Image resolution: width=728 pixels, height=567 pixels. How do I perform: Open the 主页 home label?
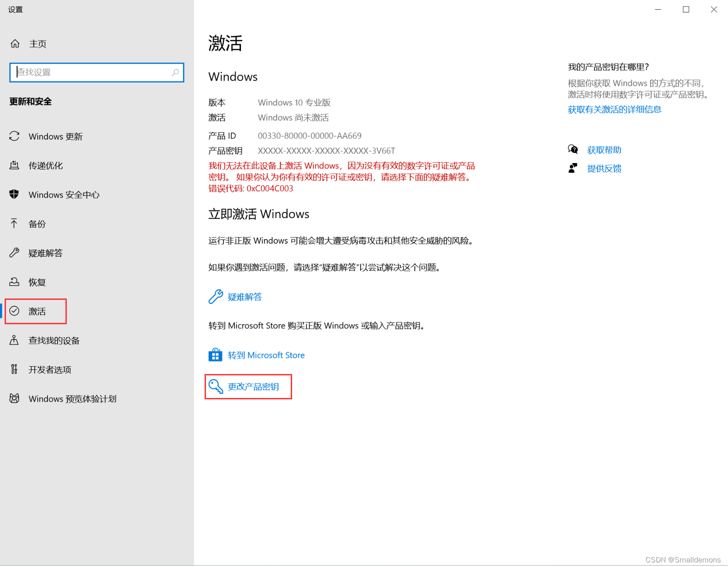tap(38, 44)
